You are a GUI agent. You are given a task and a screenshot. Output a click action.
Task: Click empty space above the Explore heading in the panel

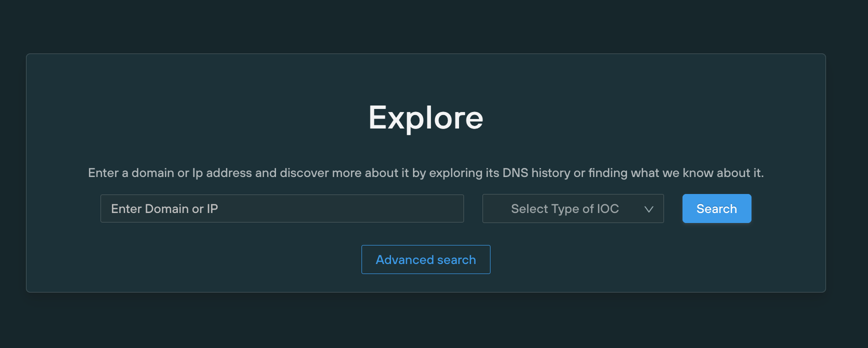[x=425, y=75]
